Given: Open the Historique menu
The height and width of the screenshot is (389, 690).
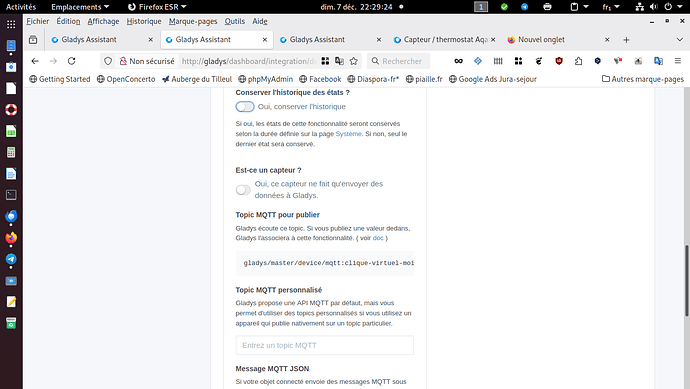Looking at the screenshot, I should coord(144,21).
